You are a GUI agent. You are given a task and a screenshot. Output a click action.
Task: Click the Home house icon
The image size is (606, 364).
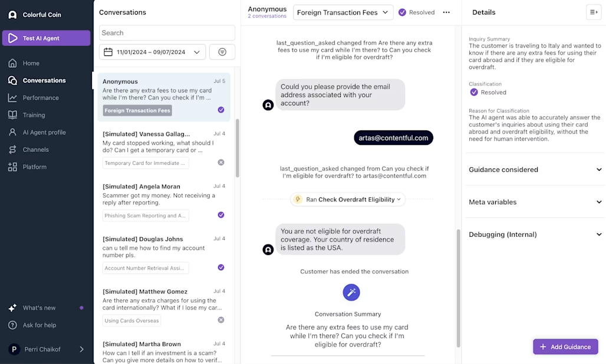click(12, 63)
